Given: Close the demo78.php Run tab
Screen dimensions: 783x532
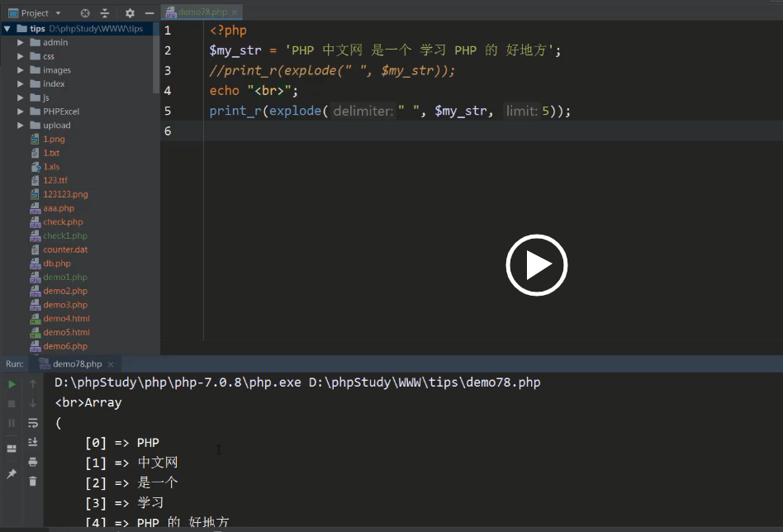Looking at the screenshot, I should click(110, 364).
